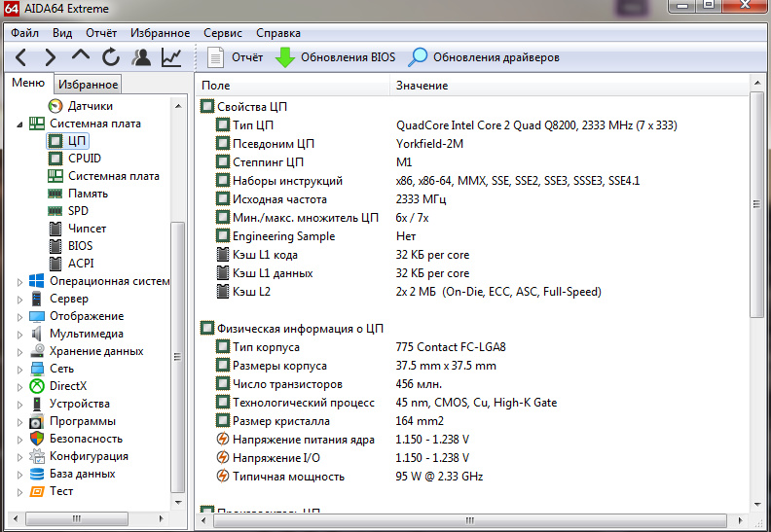
Task: Open the Справка menu
Action: pyautogui.click(x=278, y=33)
